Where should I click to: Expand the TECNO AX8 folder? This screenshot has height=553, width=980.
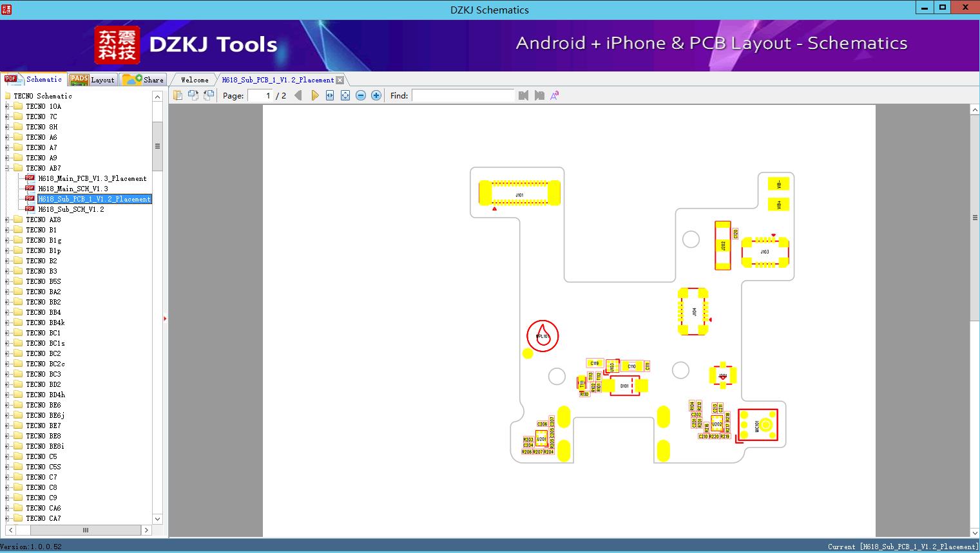tap(7, 220)
